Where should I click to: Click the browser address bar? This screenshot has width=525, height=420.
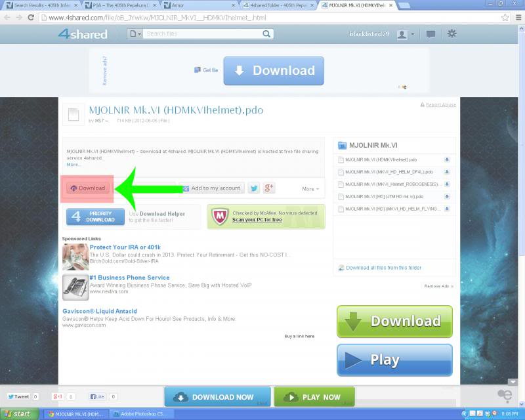(x=270, y=18)
